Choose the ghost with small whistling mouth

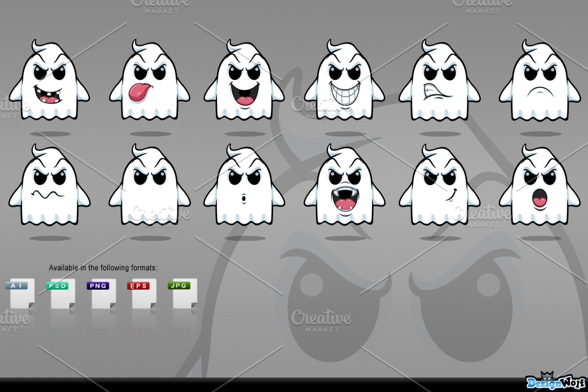coord(244,185)
